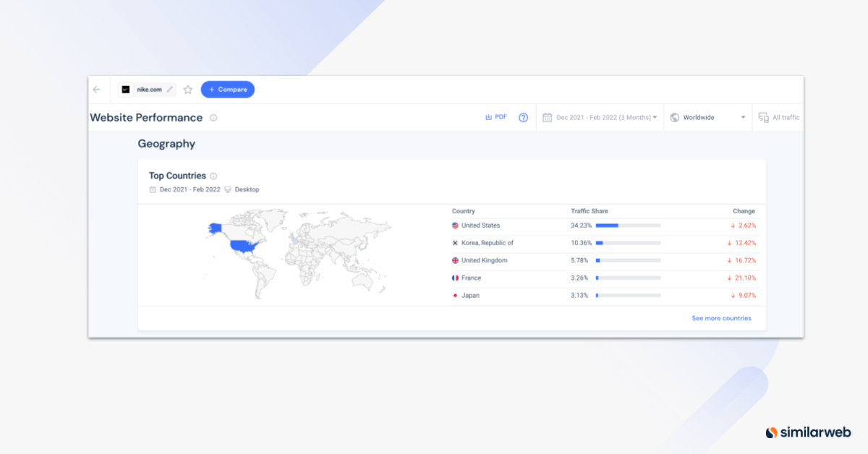Open the Dec 2021 - Feb 2022 date dropdown
Image resolution: width=868 pixels, height=454 pixels.
tap(600, 117)
